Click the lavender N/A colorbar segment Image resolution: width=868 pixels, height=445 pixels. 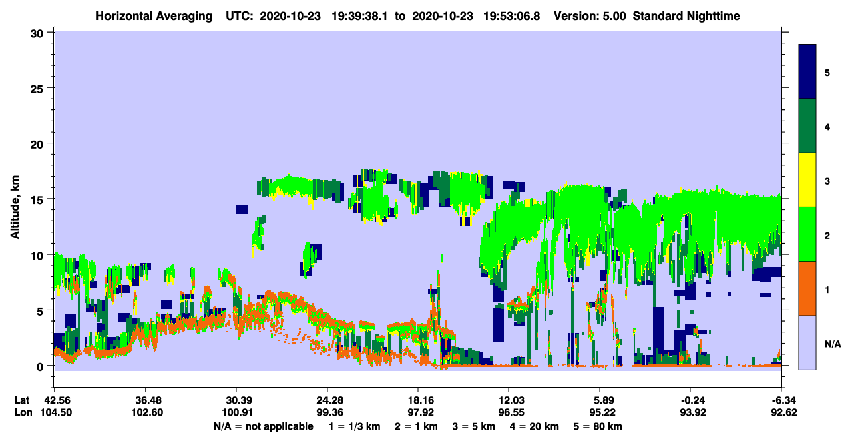point(807,342)
